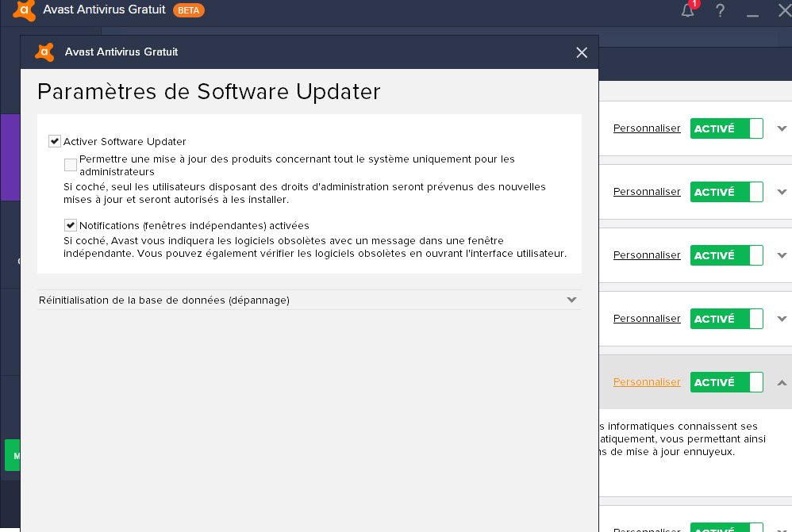This screenshot has height=532, width=792.
Task: Click the heading Paramètres de Software Updater
Action: pos(209,92)
